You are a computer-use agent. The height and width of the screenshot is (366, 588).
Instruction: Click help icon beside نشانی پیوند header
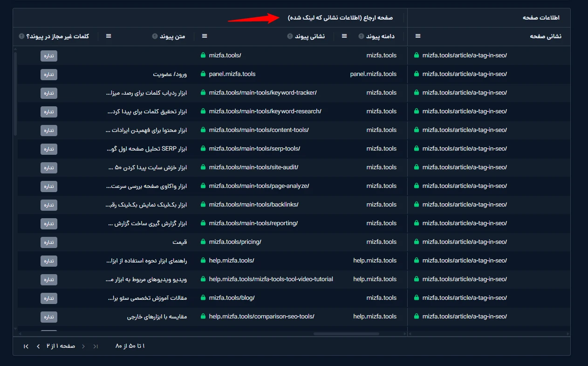[x=290, y=36]
